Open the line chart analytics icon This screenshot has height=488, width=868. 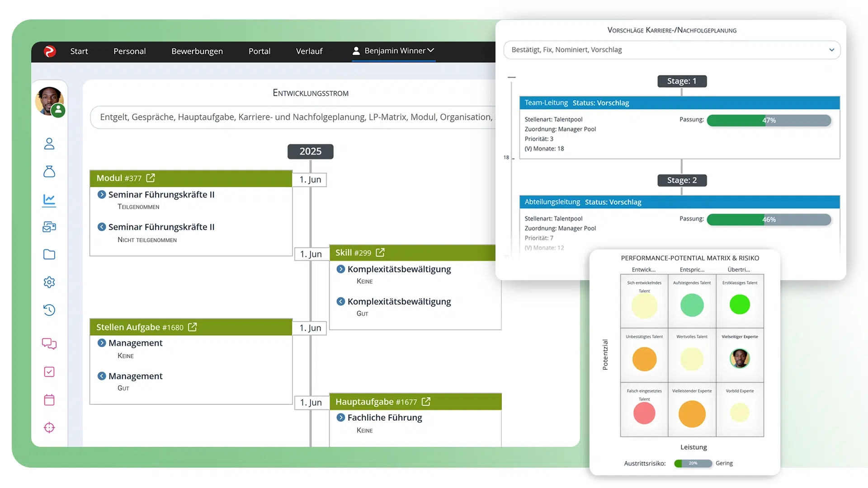[x=49, y=200]
